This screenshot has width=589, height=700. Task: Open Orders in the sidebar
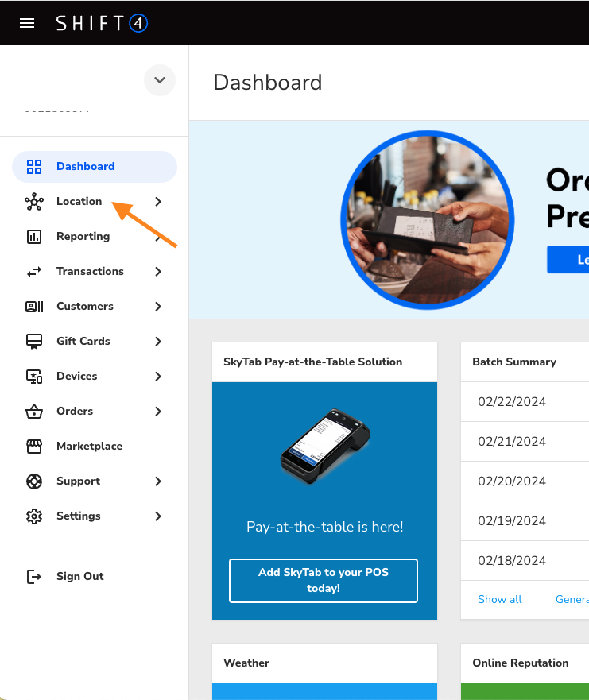[75, 411]
